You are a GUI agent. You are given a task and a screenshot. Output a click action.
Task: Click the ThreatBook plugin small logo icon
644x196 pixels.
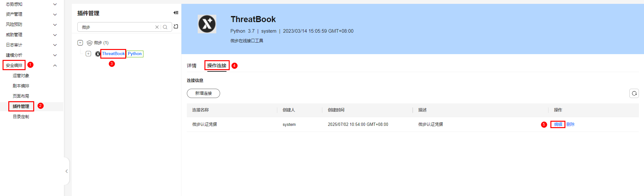pyautogui.click(x=98, y=54)
